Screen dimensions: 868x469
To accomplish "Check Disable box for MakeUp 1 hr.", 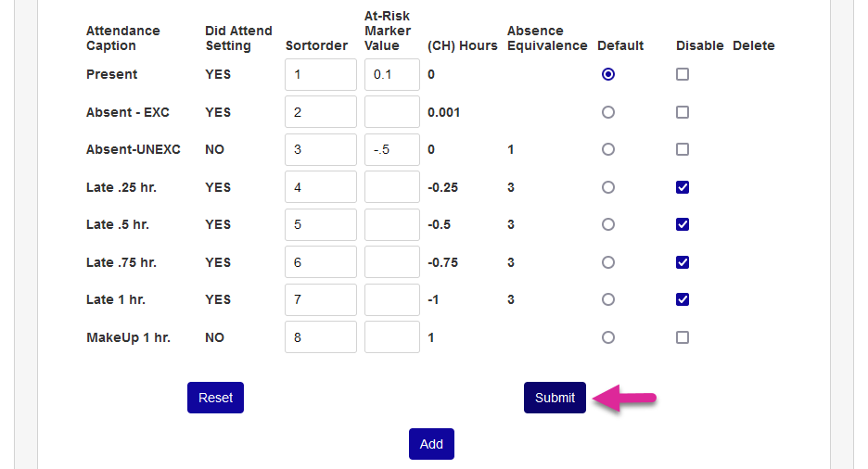I will coord(683,337).
